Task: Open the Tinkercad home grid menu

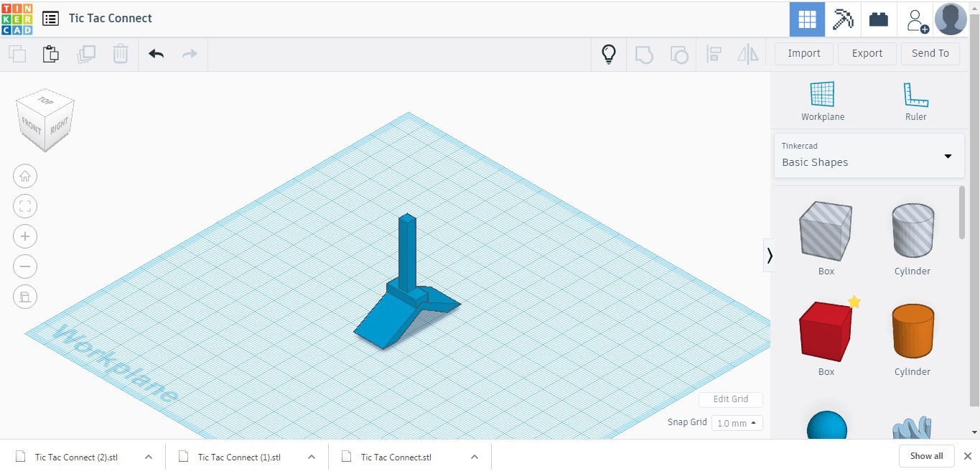Action: (x=806, y=19)
